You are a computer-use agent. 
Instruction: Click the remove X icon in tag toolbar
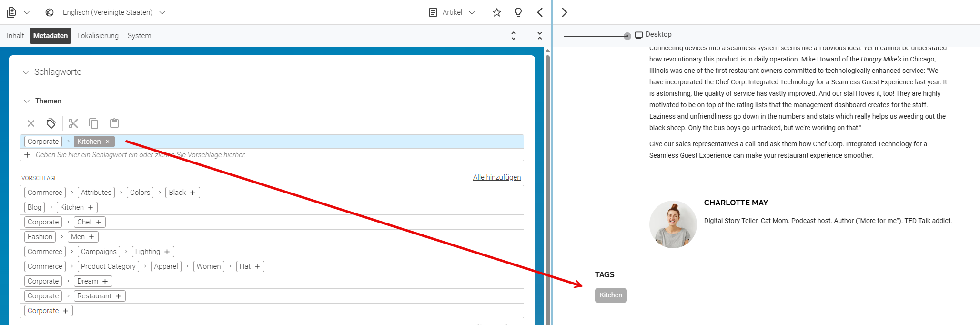(x=31, y=123)
